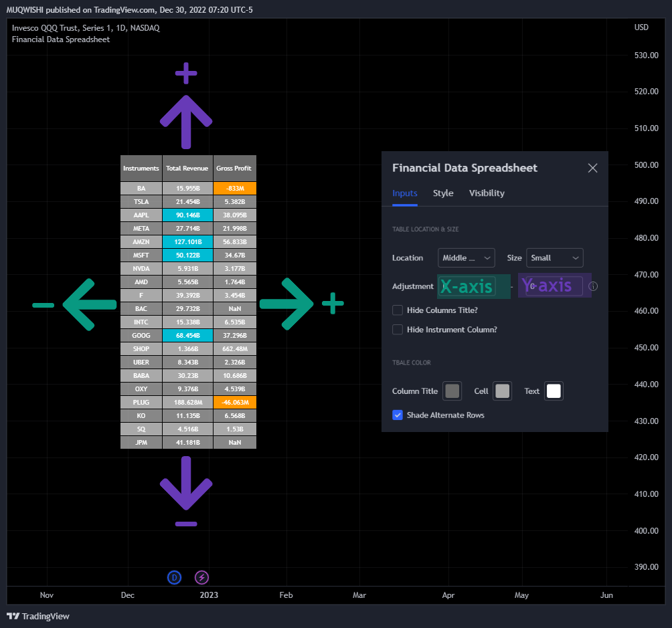Click the Instruments column header
The image size is (672, 628).
[141, 169]
